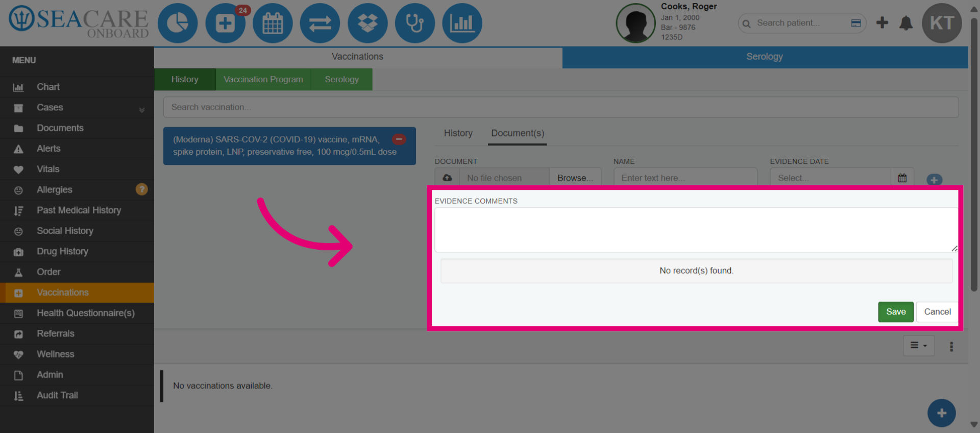Open Wellness in the side menu

tap(77, 354)
